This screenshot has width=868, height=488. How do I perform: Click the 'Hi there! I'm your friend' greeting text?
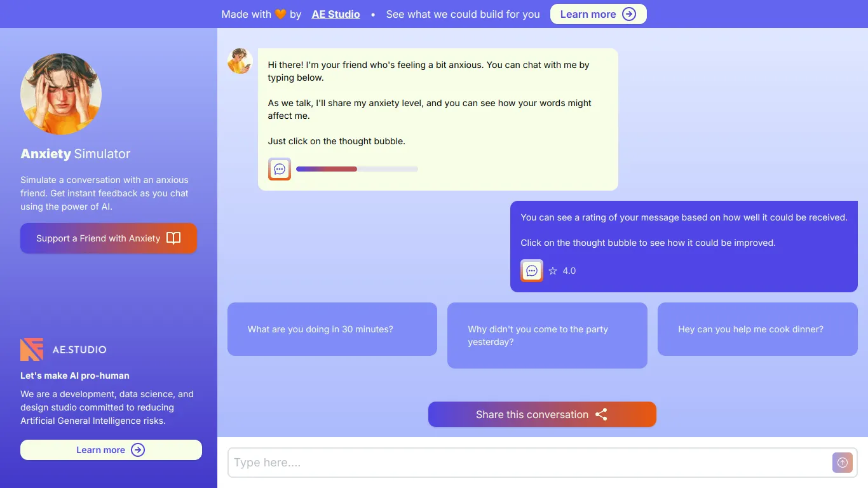coord(429,71)
